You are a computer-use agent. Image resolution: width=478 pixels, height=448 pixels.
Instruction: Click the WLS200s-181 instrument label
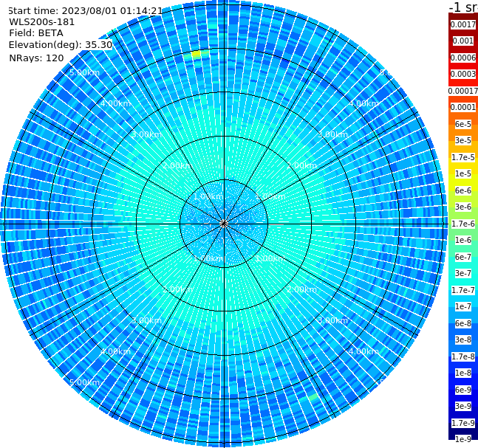tap(42, 22)
